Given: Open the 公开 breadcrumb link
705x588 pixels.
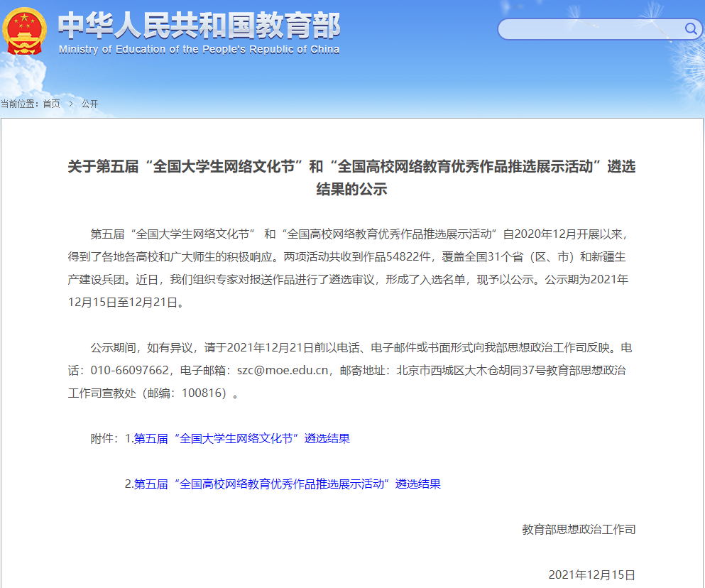Looking at the screenshot, I should click(89, 104).
